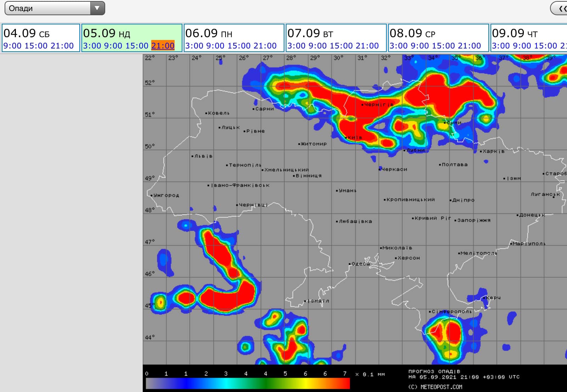567x392 pixels.
Task: Choose 21:00 time under 04.09 СБ
Action: pos(62,46)
